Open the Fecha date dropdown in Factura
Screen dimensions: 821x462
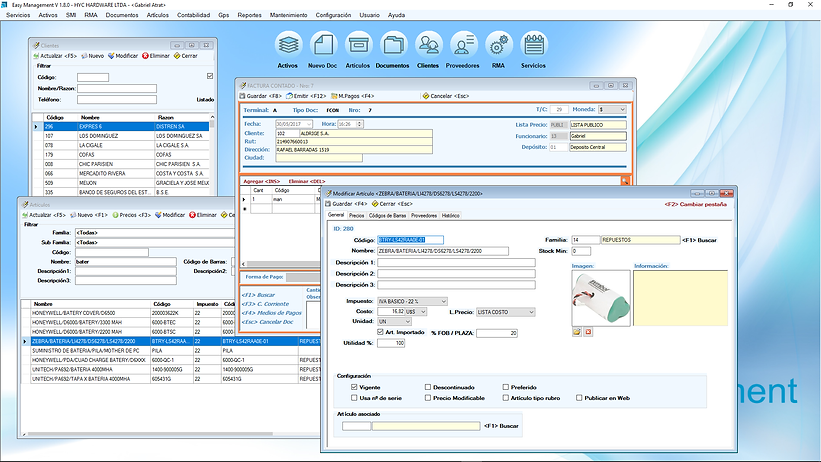[309, 124]
